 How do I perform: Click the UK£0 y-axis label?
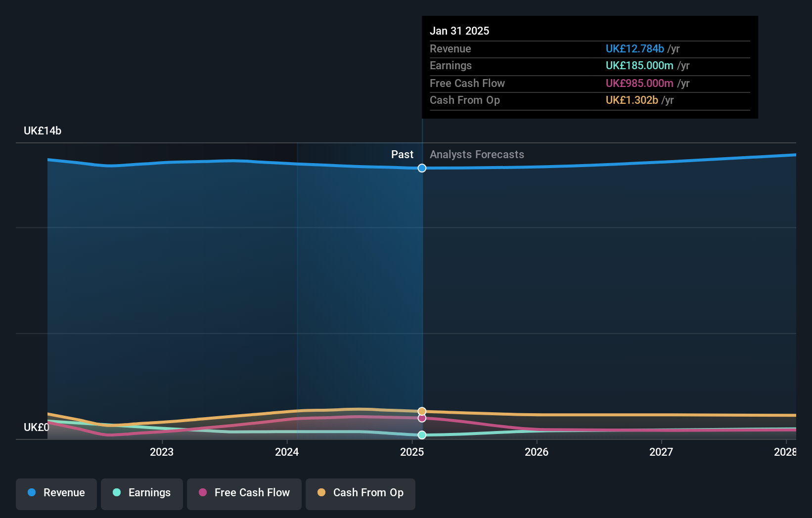pyautogui.click(x=37, y=427)
